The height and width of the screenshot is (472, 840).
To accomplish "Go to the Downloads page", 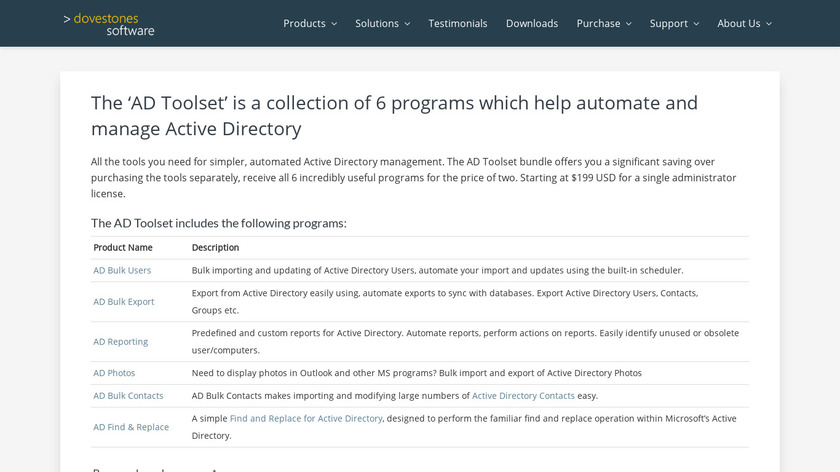I will (532, 24).
